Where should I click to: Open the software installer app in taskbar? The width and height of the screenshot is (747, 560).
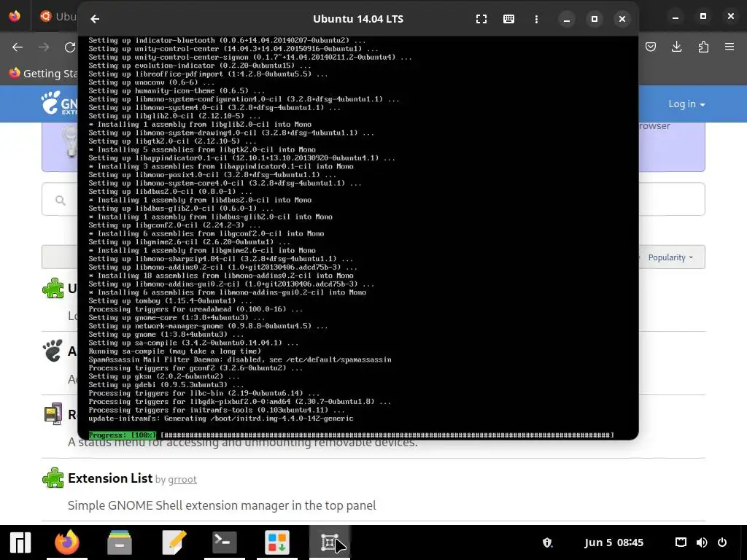point(276,542)
